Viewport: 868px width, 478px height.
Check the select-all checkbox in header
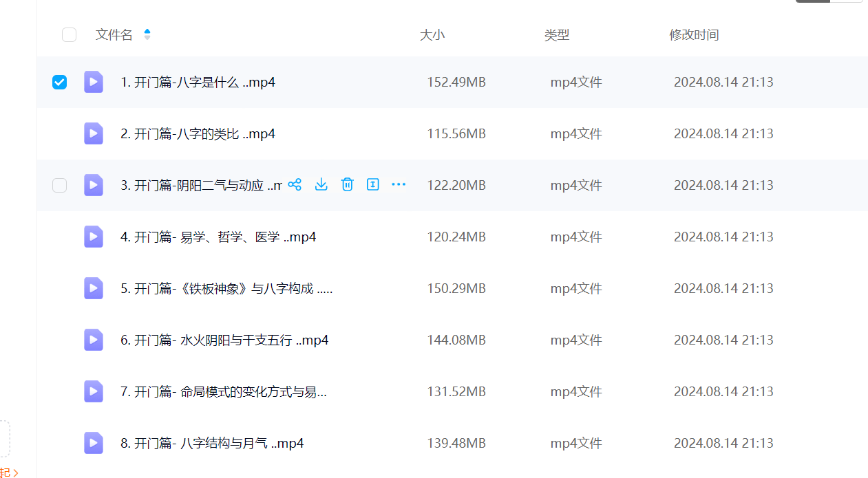pyautogui.click(x=69, y=34)
